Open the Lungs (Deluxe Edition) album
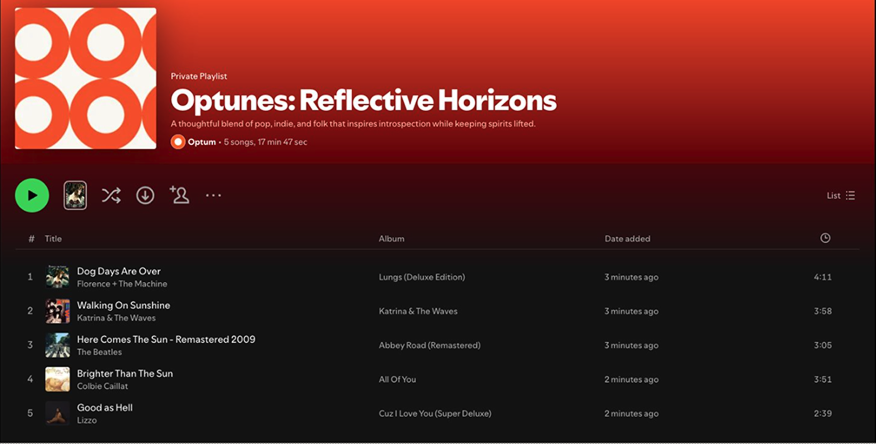 (422, 277)
